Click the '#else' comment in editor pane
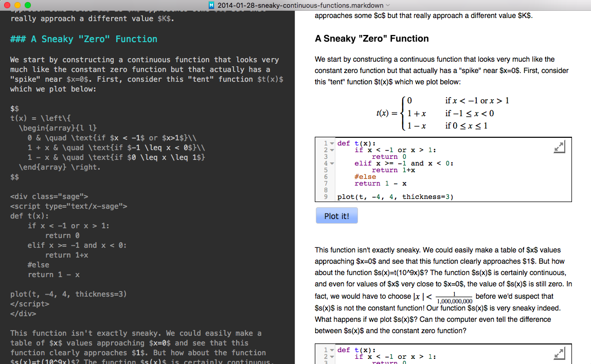This screenshot has width=591, height=364. (x=39, y=265)
